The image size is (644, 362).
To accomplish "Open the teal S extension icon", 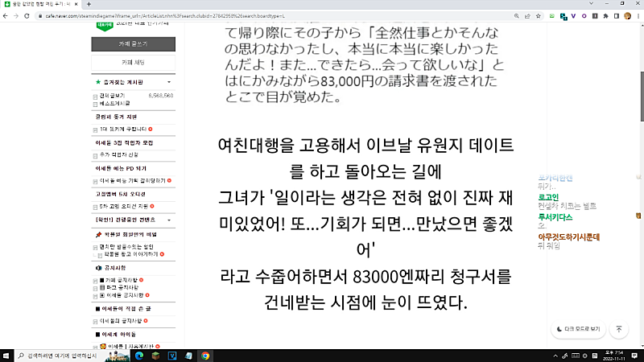I will coord(563,16).
